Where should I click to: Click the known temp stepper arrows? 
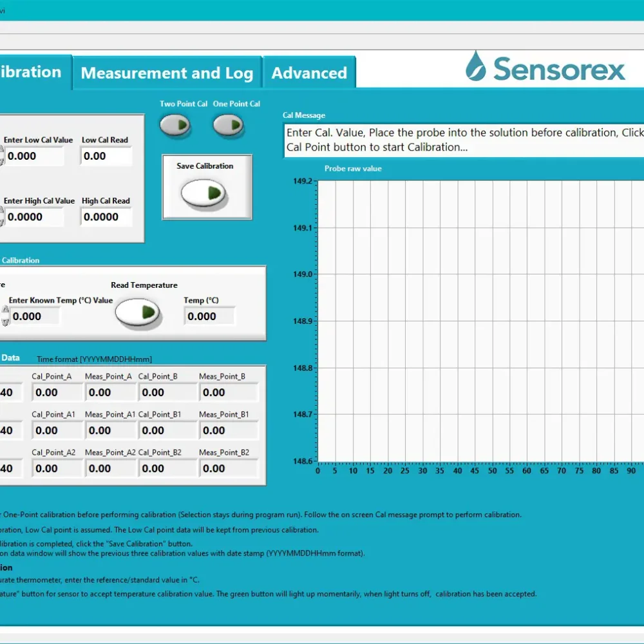pyautogui.click(x=5, y=316)
